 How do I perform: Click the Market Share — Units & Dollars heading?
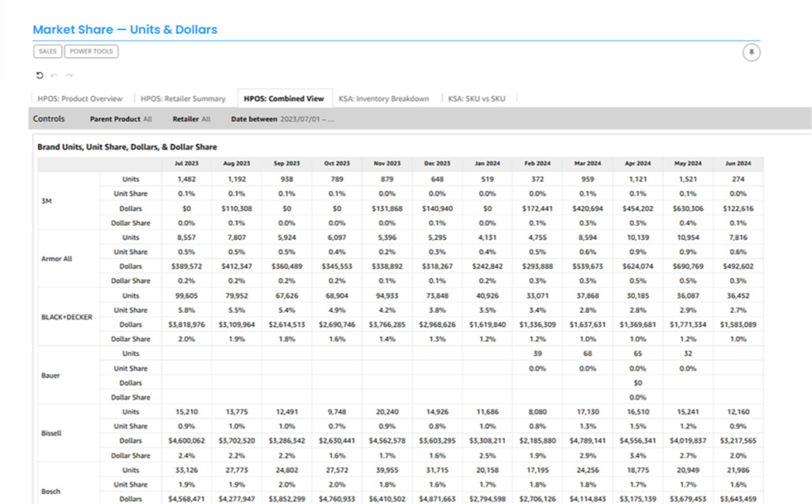pos(124,29)
